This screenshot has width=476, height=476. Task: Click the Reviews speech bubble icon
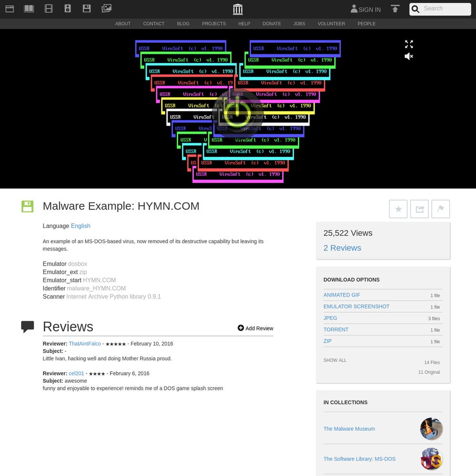pos(27,327)
